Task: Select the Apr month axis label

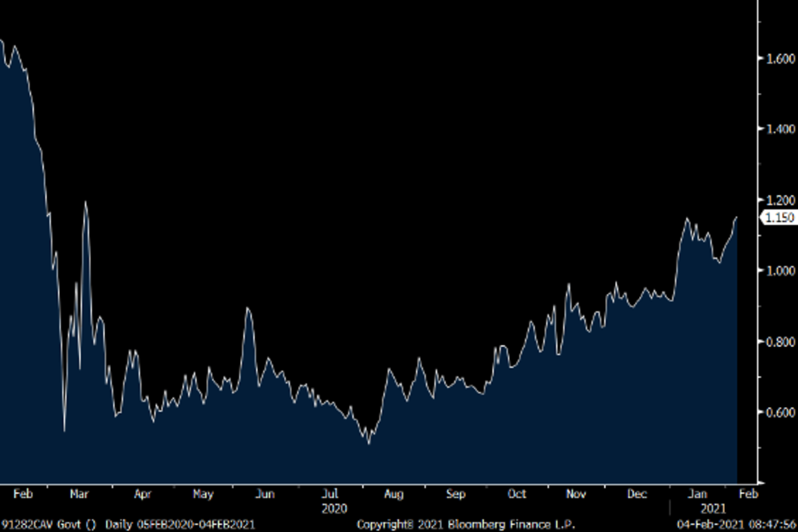Action: click(x=142, y=494)
